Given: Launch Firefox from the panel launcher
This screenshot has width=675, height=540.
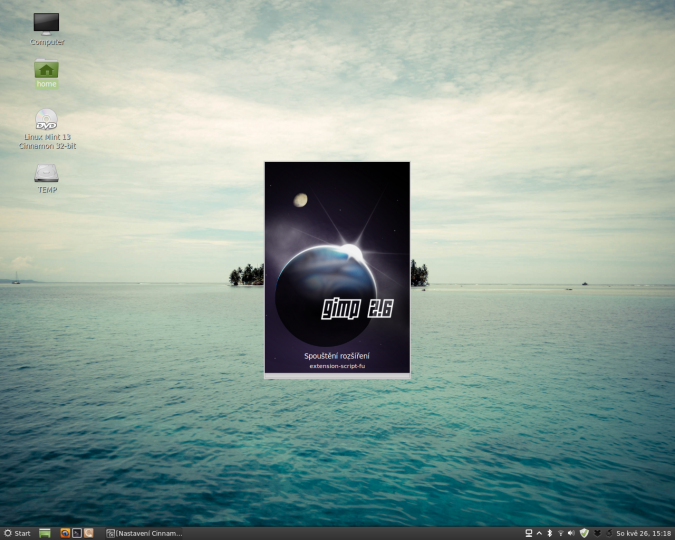Looking at the screenshot, I should coord(65,533).
